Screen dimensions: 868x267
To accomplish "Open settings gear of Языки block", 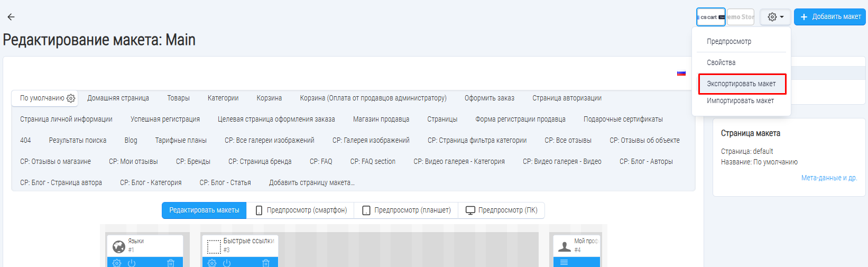I will (x=117, y=263).
